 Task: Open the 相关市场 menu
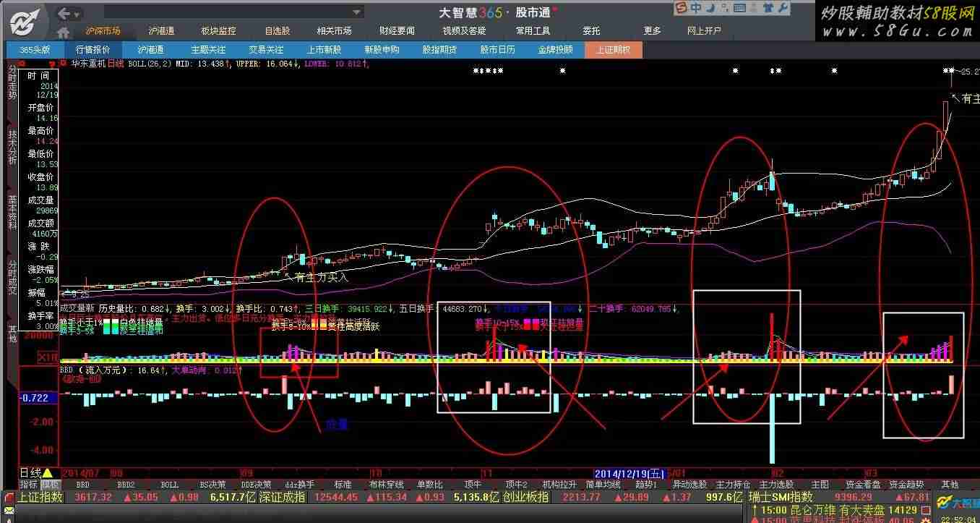(x=334, y=31)
